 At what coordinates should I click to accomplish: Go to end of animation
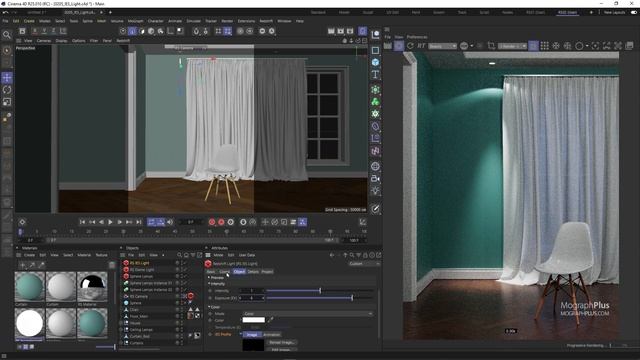click(x=138, y=222)
